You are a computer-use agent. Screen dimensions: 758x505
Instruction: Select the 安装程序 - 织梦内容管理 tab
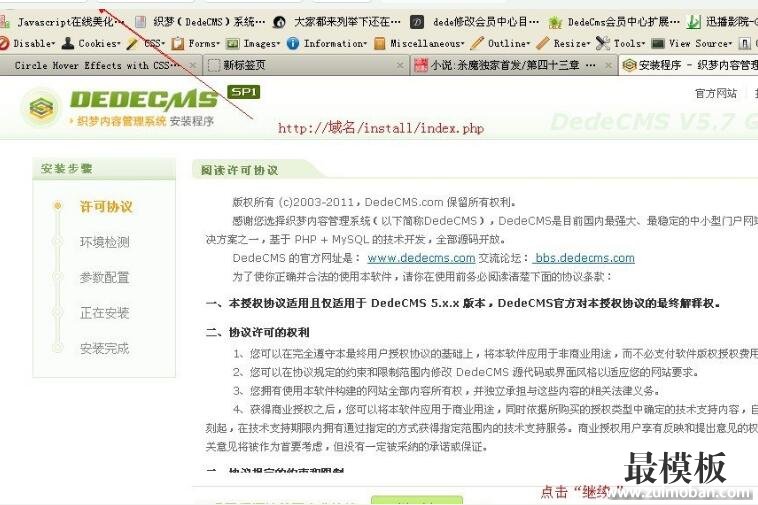point(690,65)
